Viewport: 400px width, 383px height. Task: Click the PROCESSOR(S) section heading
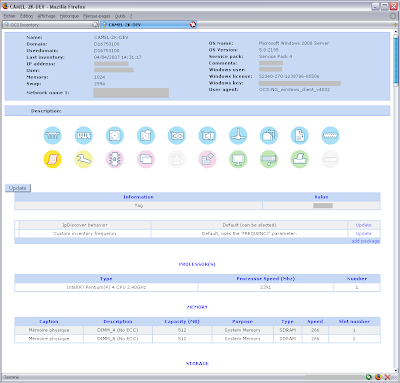(197, 264)
